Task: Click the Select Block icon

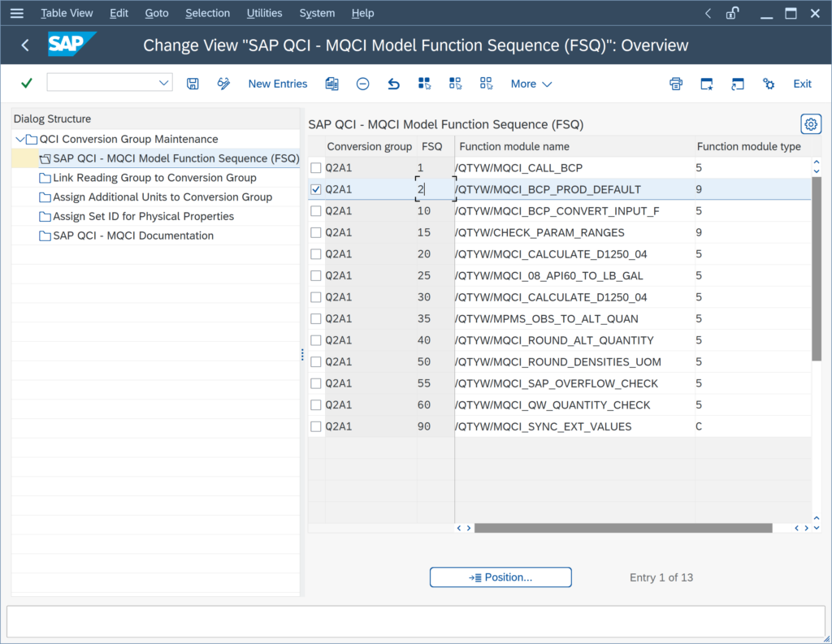Action: [455, 84]
